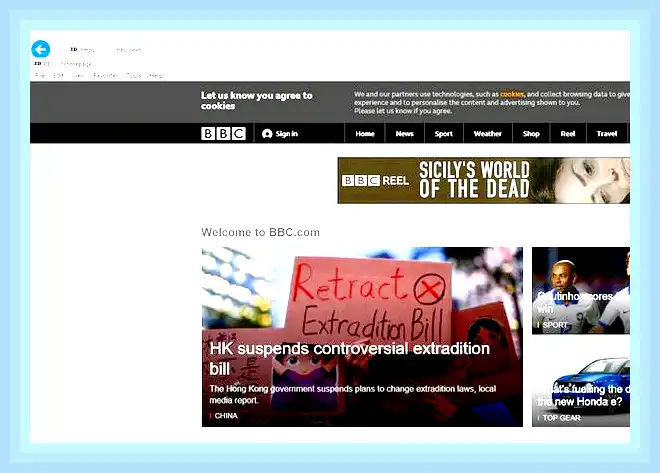Open the Weather section
This screenshot has height=473, width=660.
tap(487, 133)
